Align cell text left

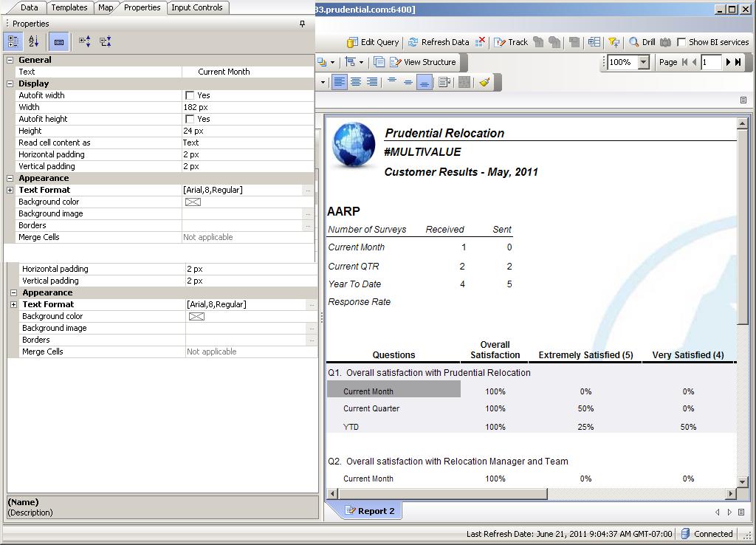[x=340, y=82]
